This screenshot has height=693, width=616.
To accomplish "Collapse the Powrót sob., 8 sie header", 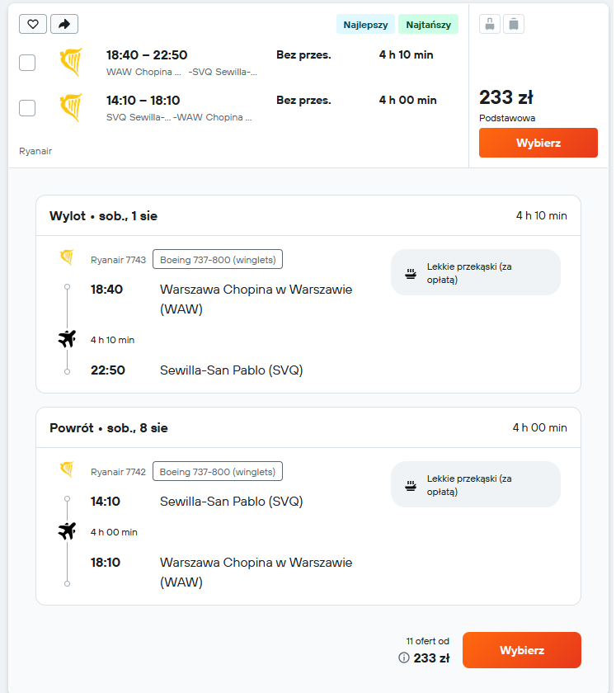I will click(x=309, y=428).
